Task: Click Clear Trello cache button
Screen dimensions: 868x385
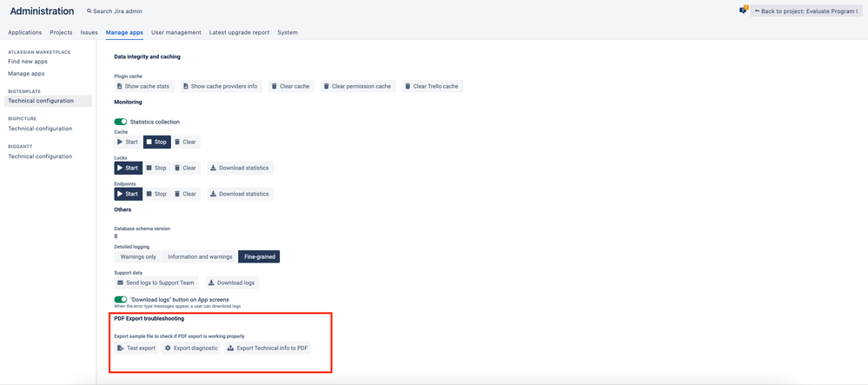Action: click(433, 86)
